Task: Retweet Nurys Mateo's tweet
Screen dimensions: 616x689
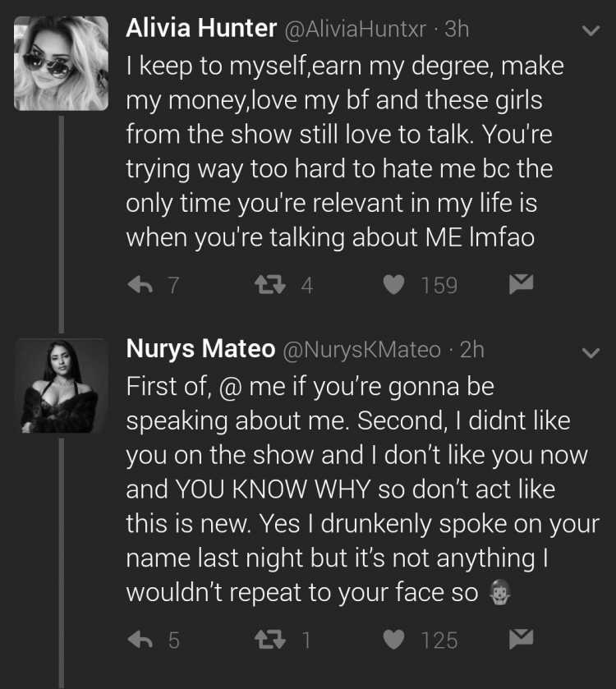Action: pyautogui.click(x=270, y=640)
